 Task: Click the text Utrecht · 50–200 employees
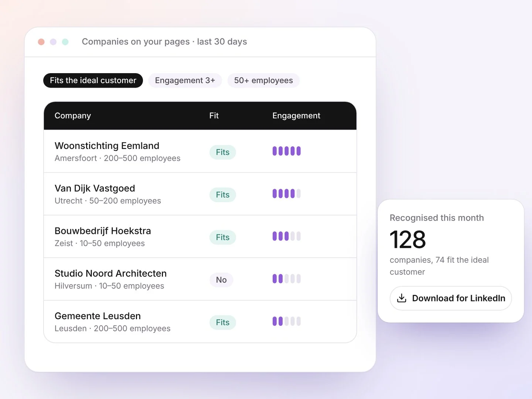pyautogui.click(x=108, y=201)
